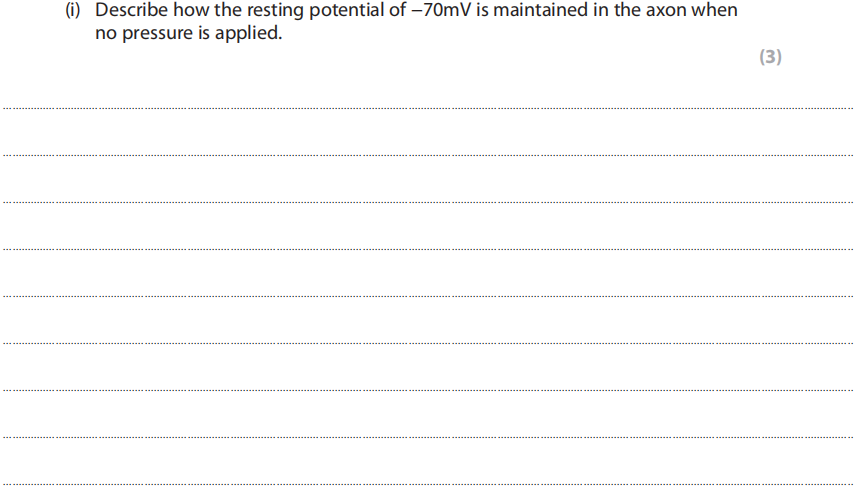860x494 pixels.
Task: Click the seventh dotted answer line
Action: point(428,390)
